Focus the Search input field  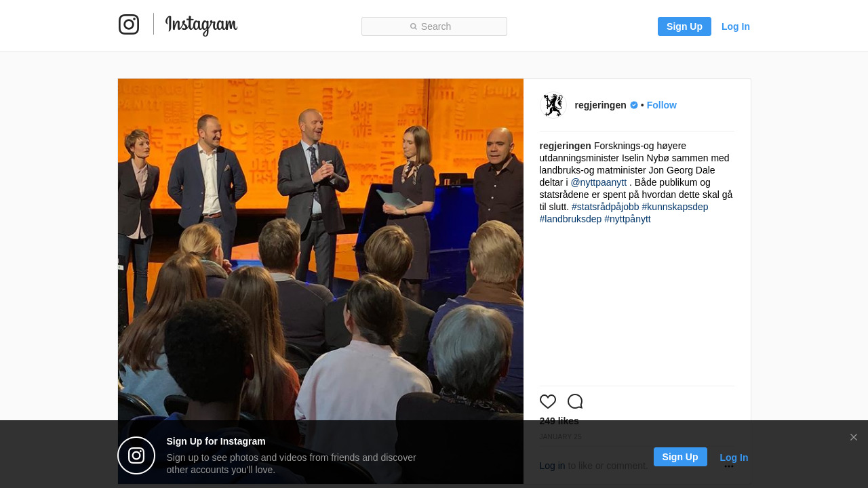[x=434, y=26]
